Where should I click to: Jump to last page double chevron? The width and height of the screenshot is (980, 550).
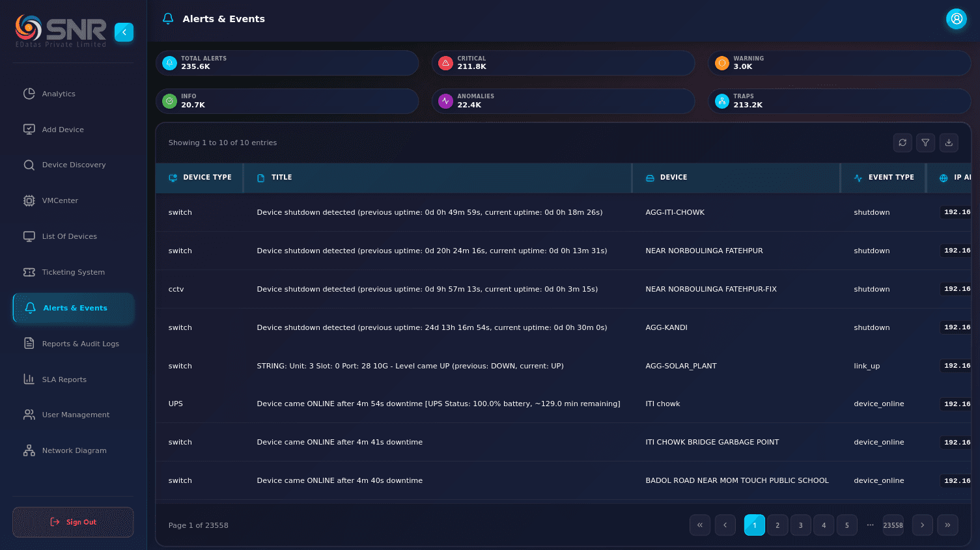pyautogui.click(x=947, y=525)
